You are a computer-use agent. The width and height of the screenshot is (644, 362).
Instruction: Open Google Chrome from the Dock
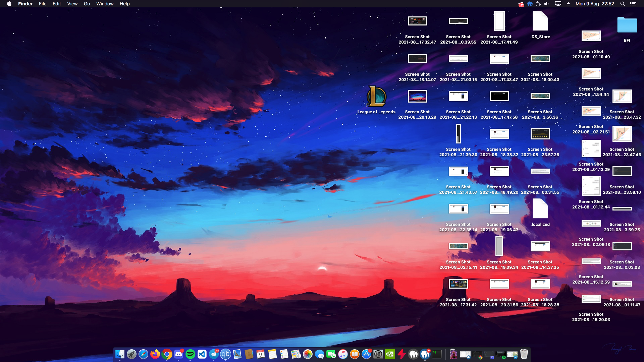click(x=167, y=354)
